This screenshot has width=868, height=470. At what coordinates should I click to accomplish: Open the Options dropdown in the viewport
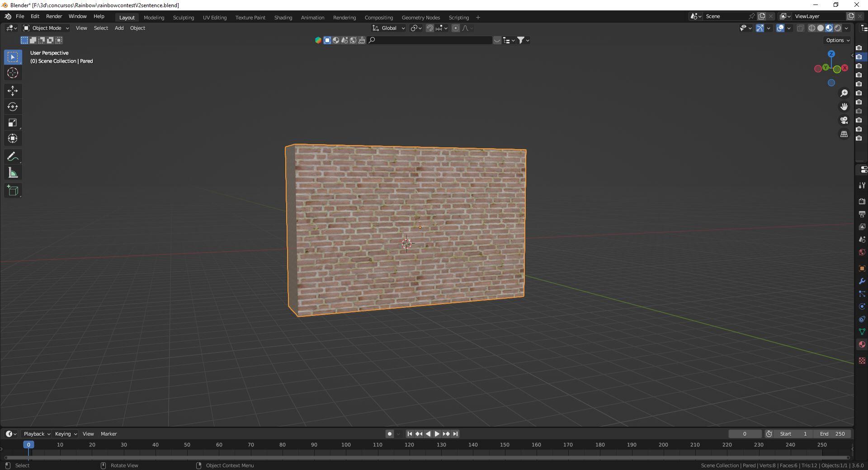click(837, 40)
